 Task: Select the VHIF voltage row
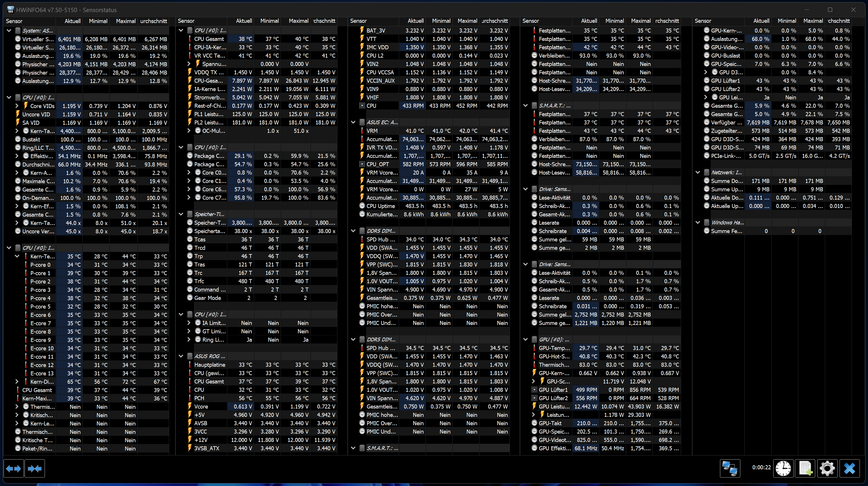click(x=429, y=97)
